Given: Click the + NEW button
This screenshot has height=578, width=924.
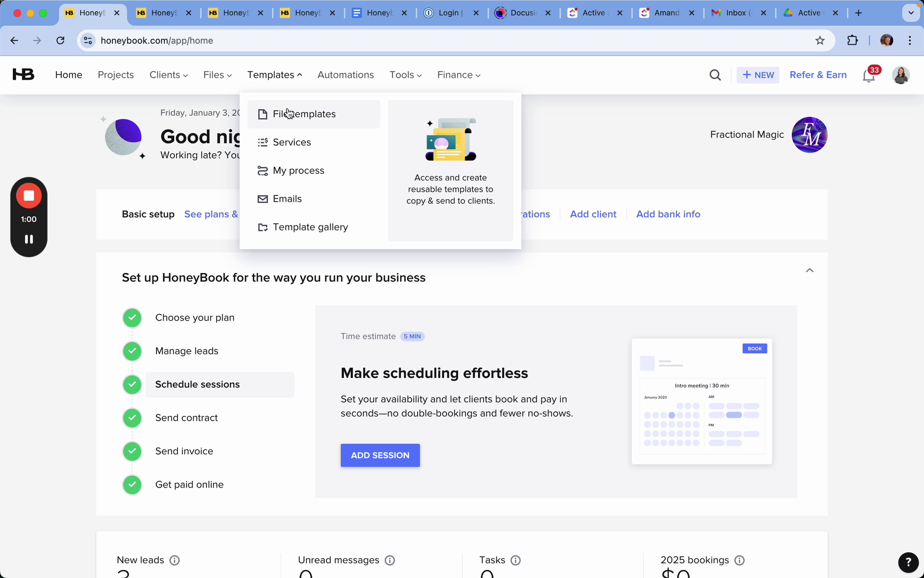Looking at the screenshot, I should click(758, 75).
